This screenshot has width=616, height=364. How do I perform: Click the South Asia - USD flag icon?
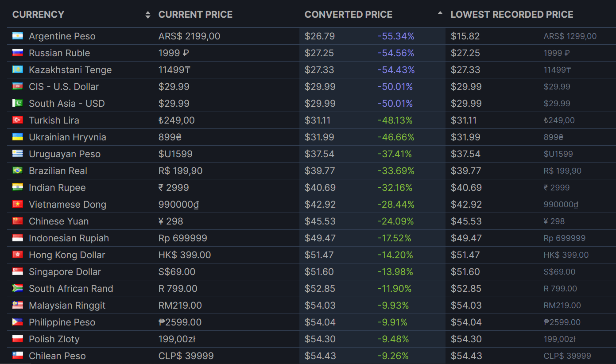(18, 103)
